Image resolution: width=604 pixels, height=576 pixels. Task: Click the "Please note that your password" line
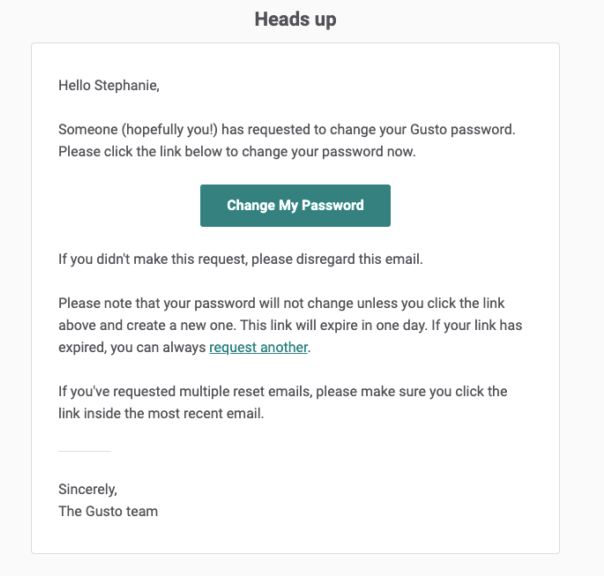click(160, 303)
